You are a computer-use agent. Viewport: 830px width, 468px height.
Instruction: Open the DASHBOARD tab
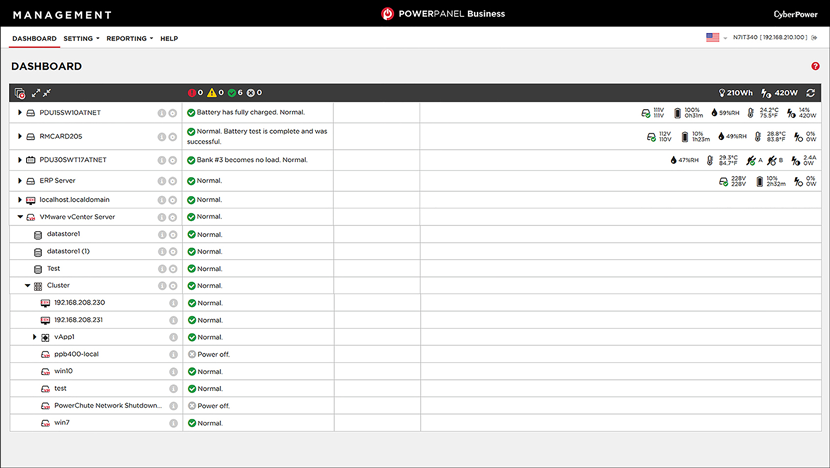[34, 39]
